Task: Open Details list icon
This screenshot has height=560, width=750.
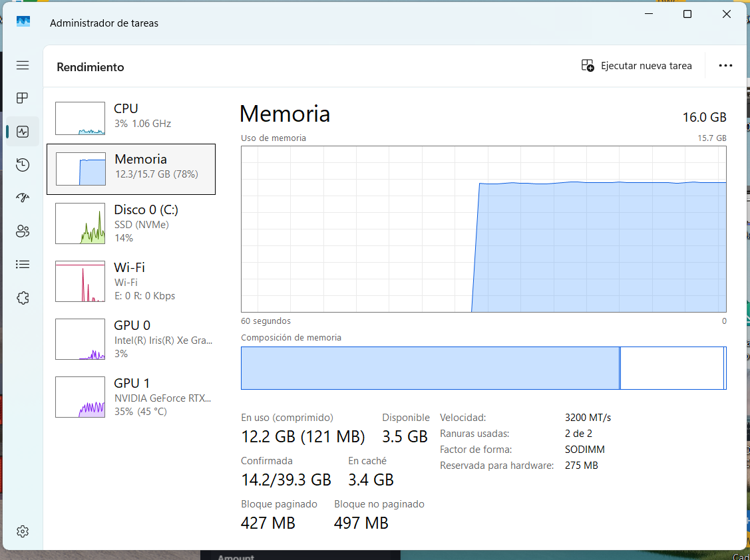Action: (23, 265)
